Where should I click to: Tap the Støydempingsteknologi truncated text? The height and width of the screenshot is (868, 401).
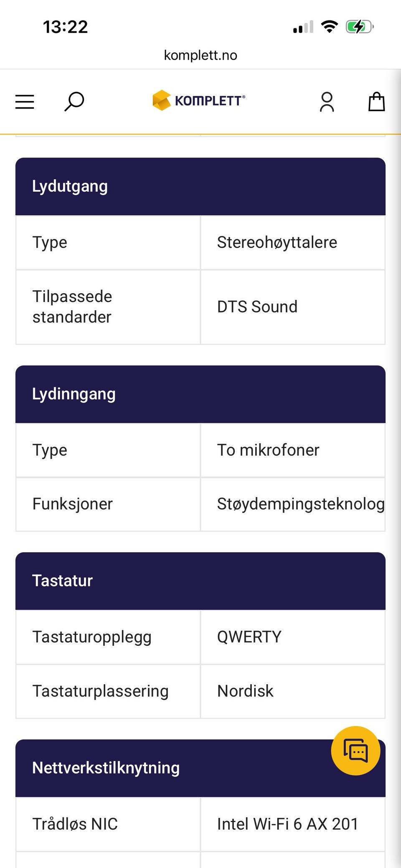click(x=301, y=504)
